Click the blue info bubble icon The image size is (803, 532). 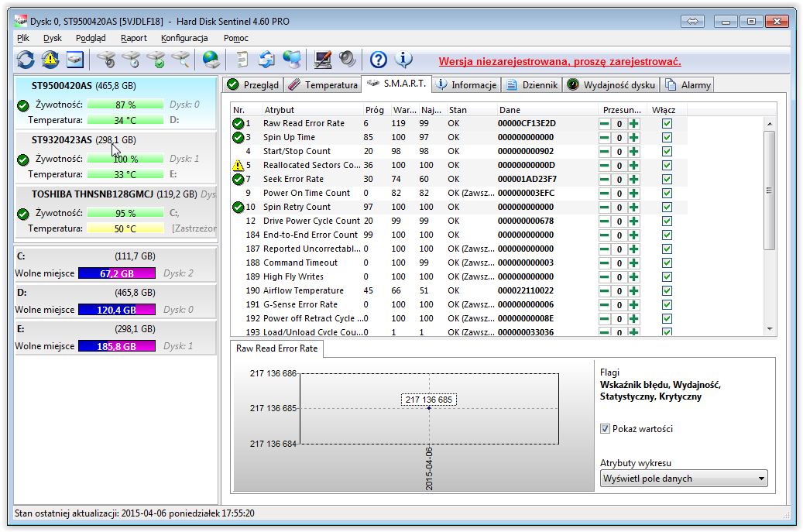pos(403,60)
